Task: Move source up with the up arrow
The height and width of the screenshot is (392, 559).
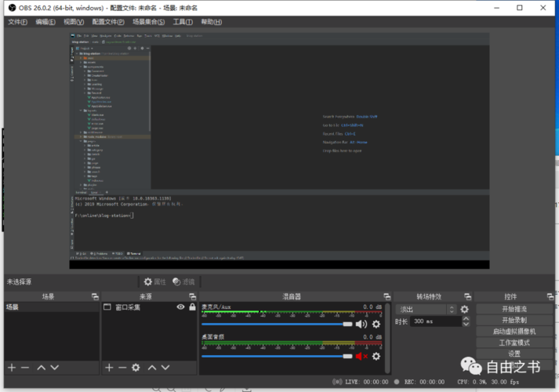Action: point(152,368)
